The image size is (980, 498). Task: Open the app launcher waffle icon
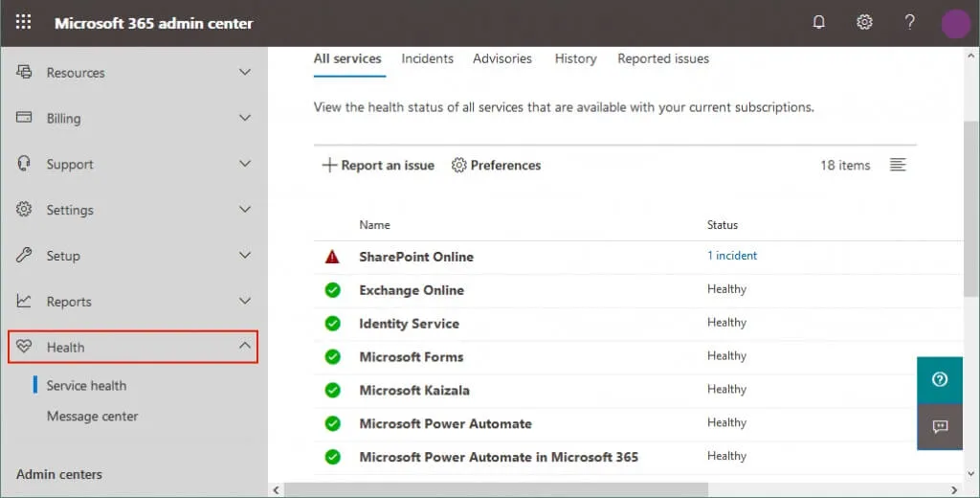pyautogui.click(x=24, y=23)
